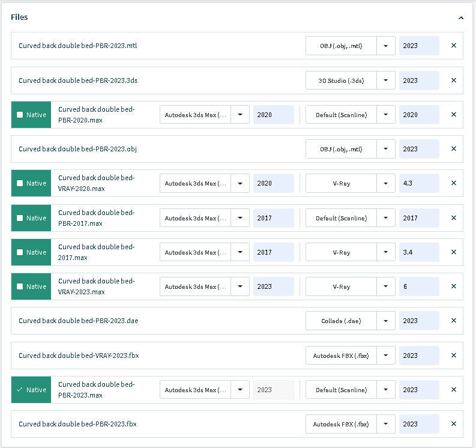This screenshot has width=476, height=448.
Task: Open V-Ray renderer dropdown for VRAY-2020.max
Action: click(x=386, y=183)
